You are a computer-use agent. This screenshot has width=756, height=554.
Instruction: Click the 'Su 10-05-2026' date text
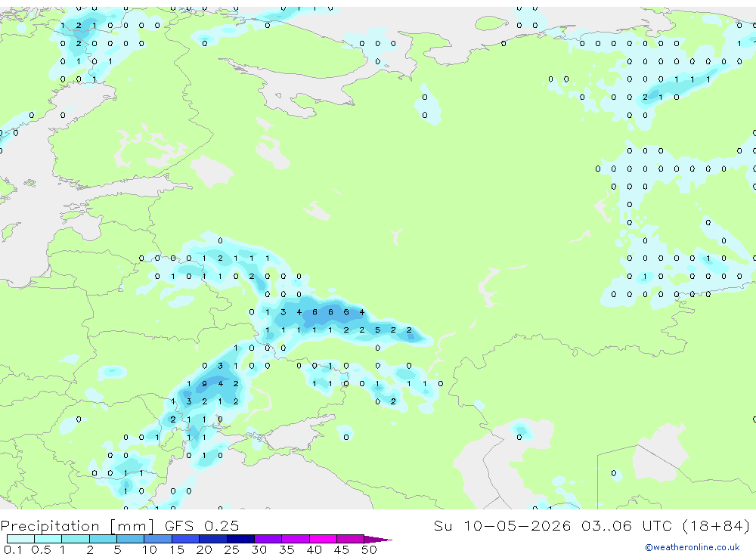click(x=503, y=525)
